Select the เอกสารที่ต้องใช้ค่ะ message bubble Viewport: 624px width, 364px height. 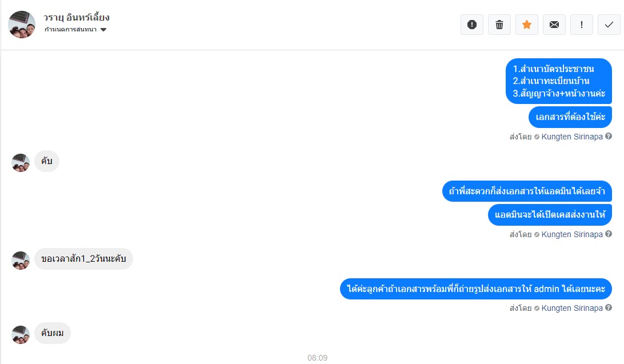[570, 117]
